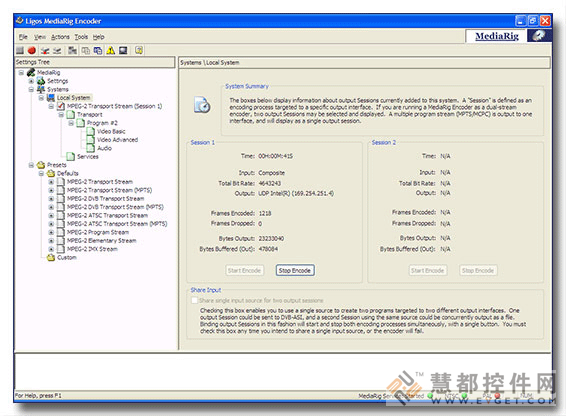
Task: Click the Settings node gear icon in tree
Action: 41,81
